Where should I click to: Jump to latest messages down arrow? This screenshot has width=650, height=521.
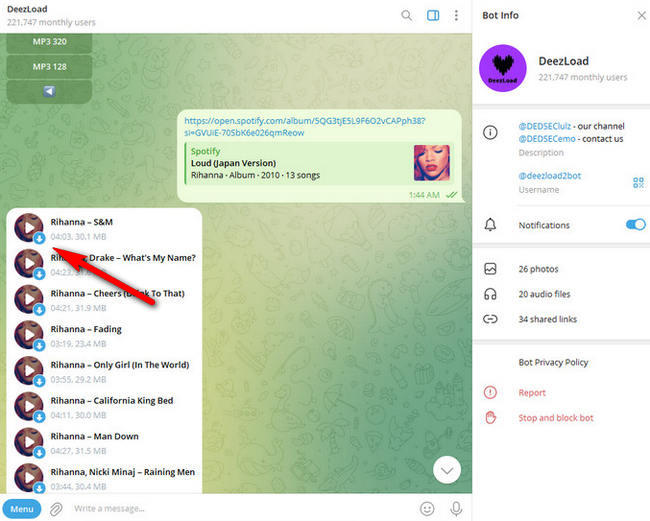pyautogui.click(x=446, y=470)
